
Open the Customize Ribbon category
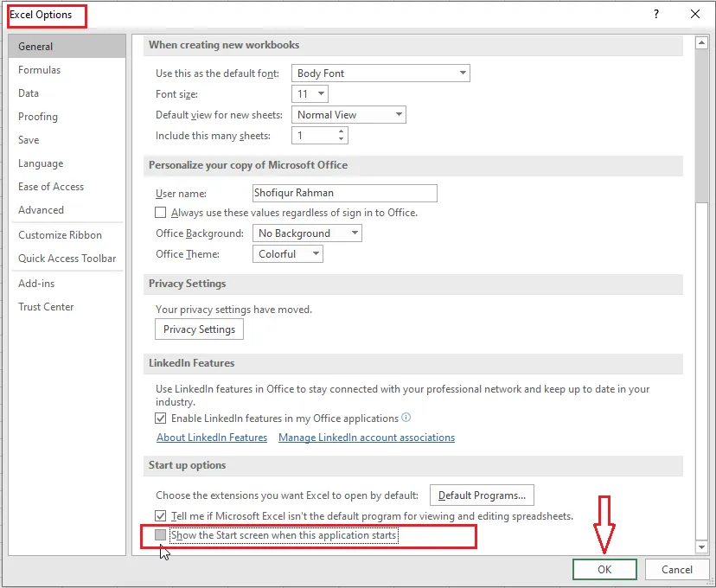pyautogui.click(x=67, y=234)
